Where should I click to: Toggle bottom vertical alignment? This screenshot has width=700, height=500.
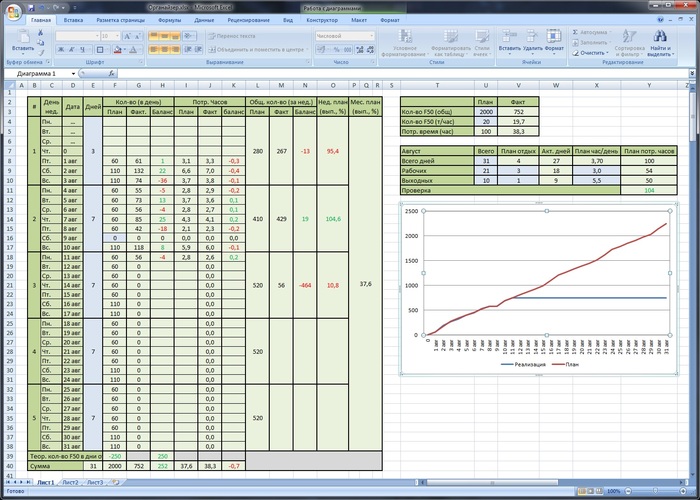175,36
